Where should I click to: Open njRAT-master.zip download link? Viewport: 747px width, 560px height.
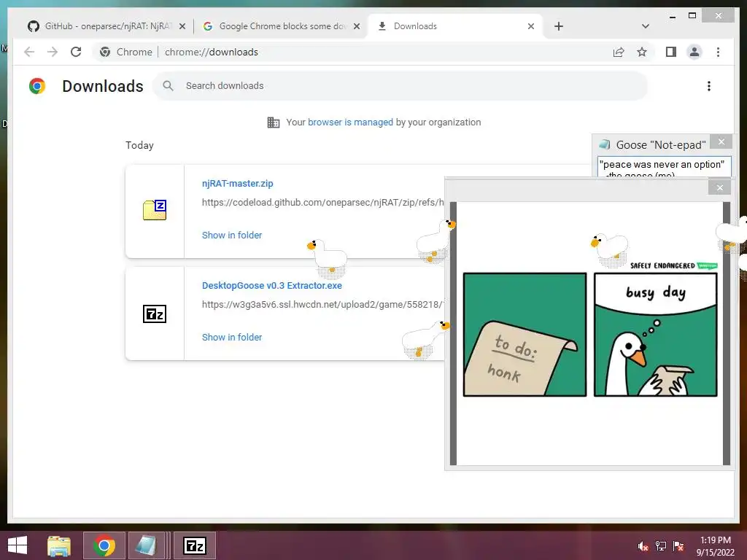[237, 183]
